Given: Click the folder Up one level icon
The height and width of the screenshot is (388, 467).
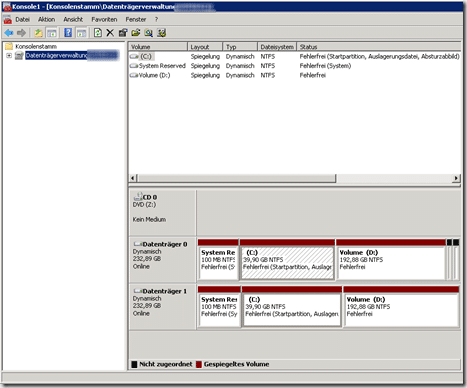Looking at the screenshot, I should coord(39,33).
